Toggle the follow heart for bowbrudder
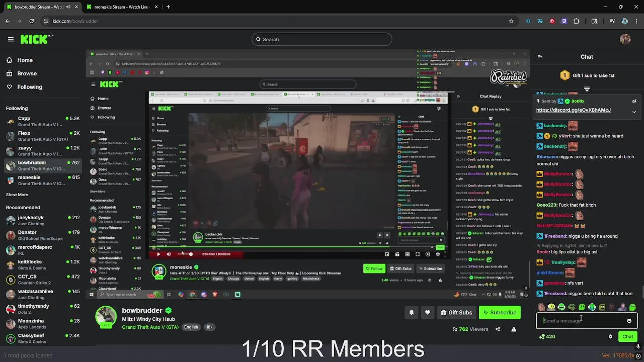This screenshot has width=644, height=362. pyautogui.click(x=428, y=313)
